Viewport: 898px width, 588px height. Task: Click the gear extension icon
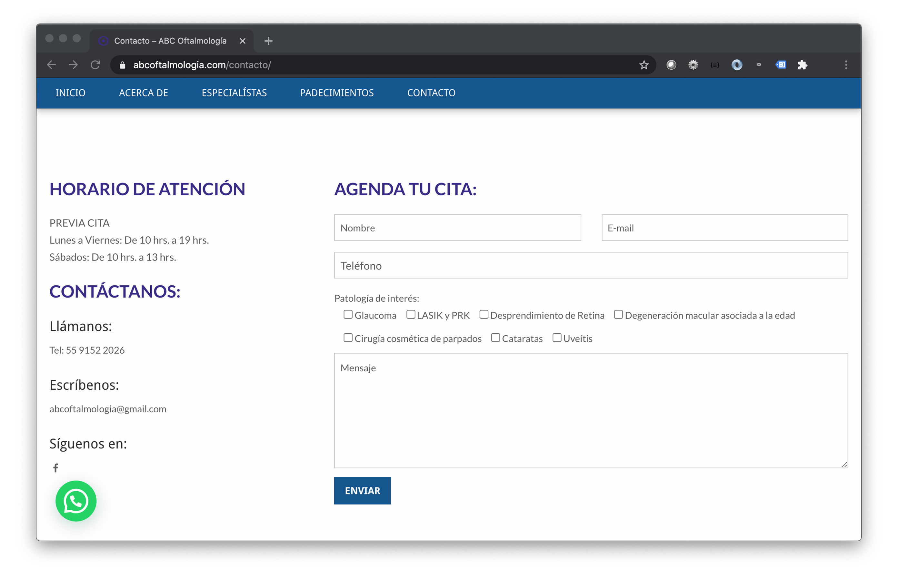coord(693,65)
